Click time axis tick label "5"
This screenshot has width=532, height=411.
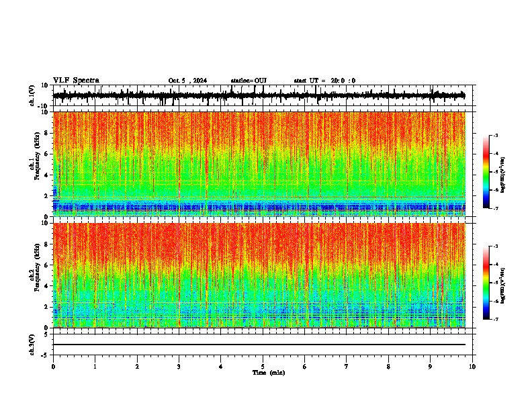263,367
